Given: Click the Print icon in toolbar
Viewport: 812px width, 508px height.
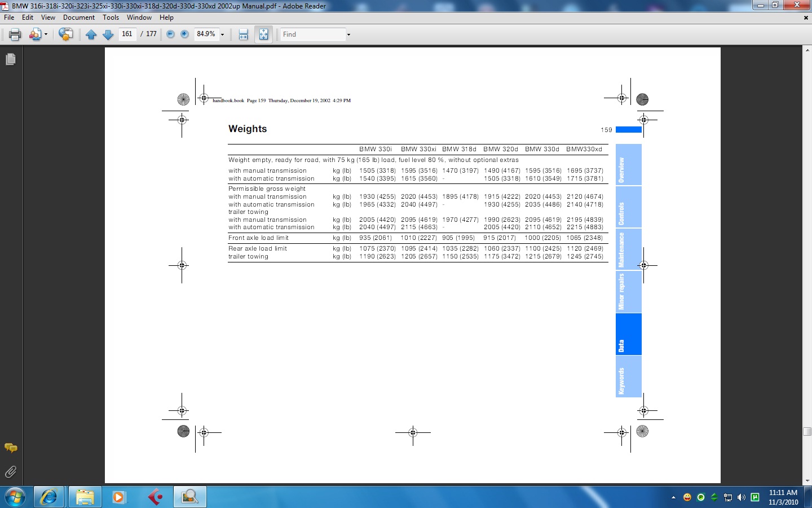Looking at the screenshot, I should point(15,34).
